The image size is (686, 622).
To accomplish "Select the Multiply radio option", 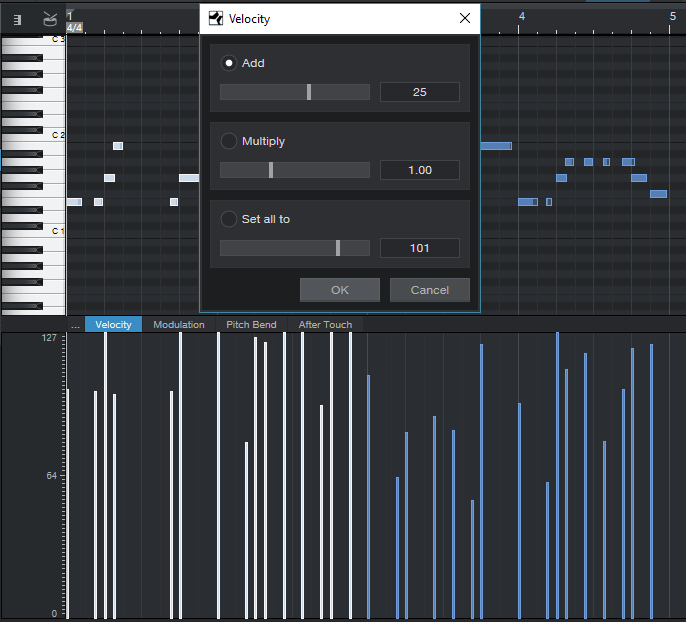I will pos(229,141).
